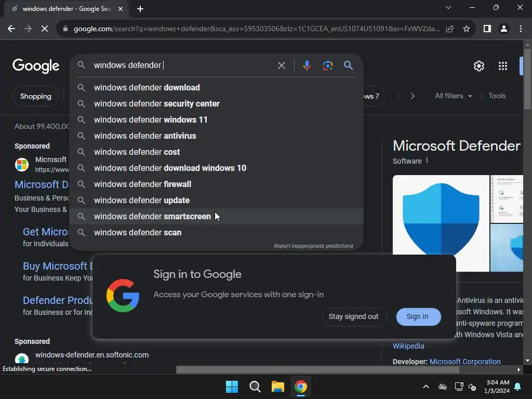532x399 pixels.
Task: Click the muted volume tray icon
Action: click(472, 387)
